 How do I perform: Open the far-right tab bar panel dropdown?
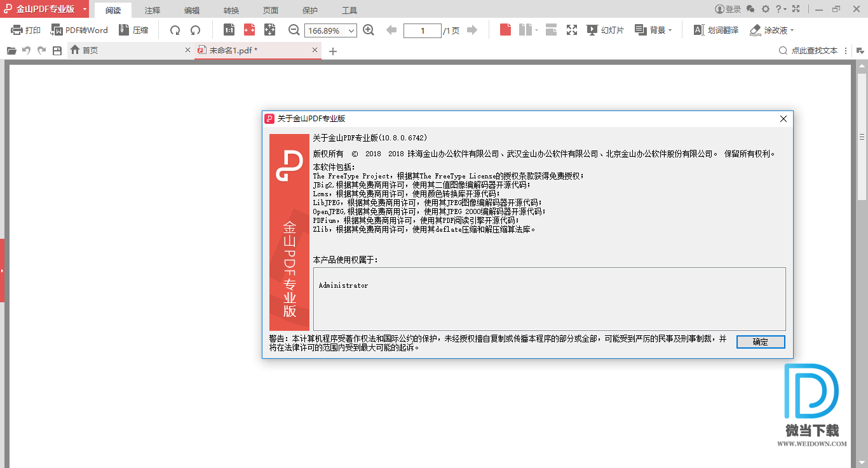(860, 51)
